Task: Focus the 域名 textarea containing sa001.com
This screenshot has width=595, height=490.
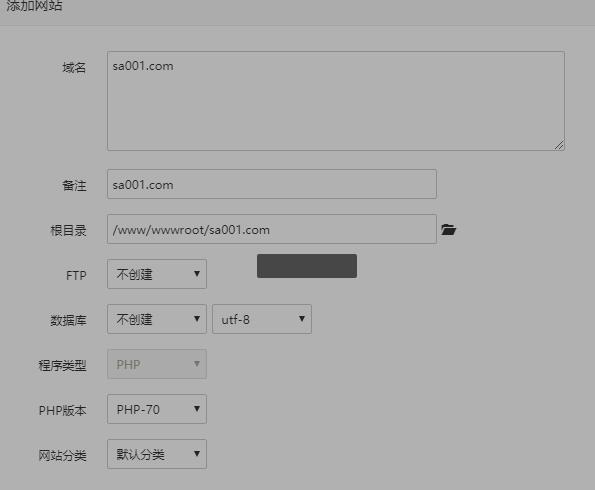Action: [x=336, y=101]
